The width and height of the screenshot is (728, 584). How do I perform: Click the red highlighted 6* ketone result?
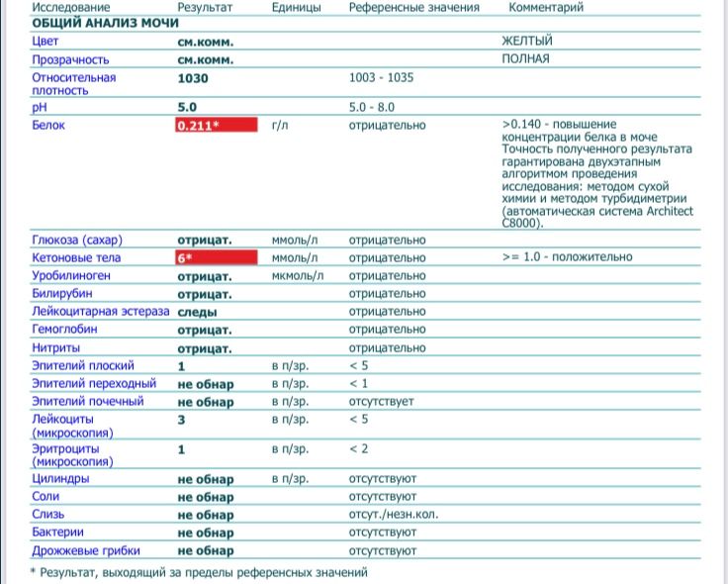click(x=216, y=257)
